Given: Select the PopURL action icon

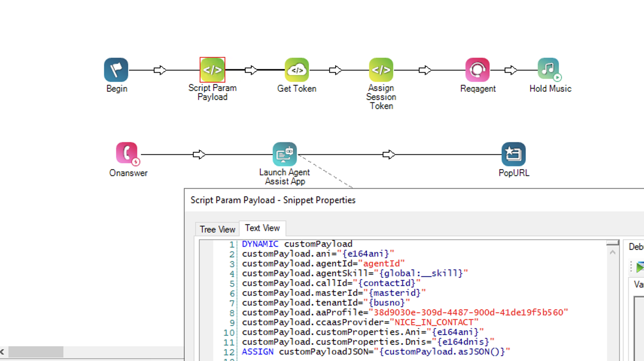Looking at the screenshot, I should point(513,154).
